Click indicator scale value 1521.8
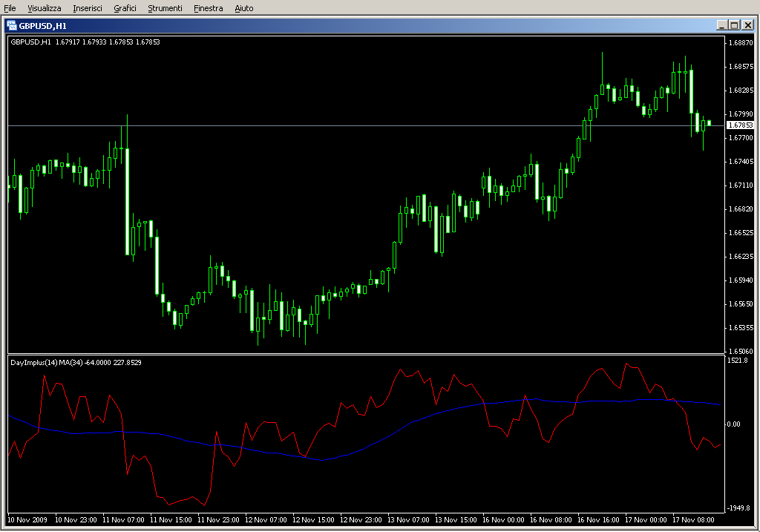The image size is (760, 532). pos(737,361)
